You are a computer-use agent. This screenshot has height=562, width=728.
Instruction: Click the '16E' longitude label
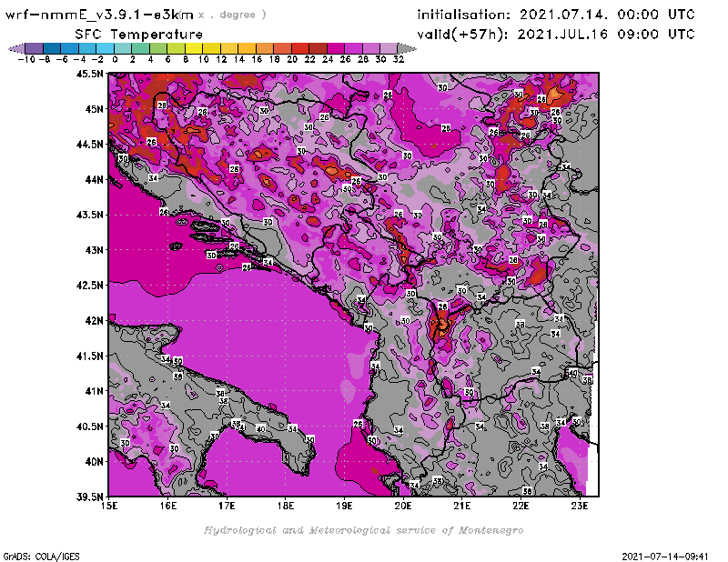click(168, 506)
